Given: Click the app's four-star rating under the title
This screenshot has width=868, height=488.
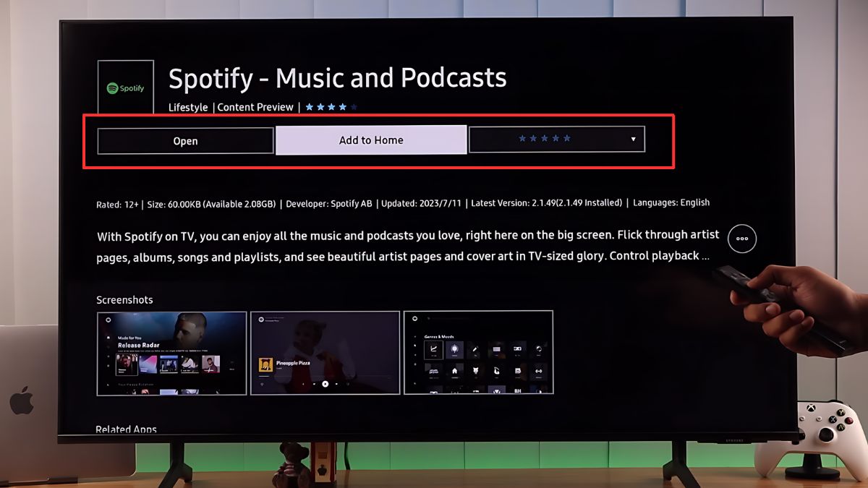Looking at the screenshot, I should pos(331,107).
